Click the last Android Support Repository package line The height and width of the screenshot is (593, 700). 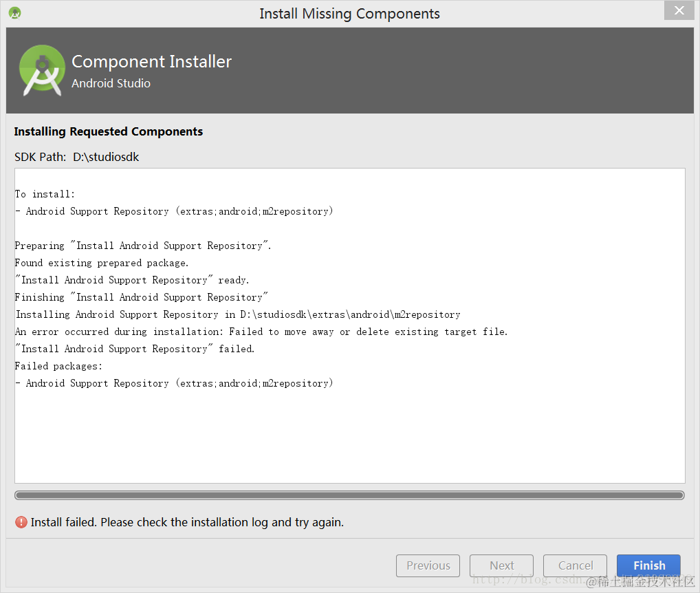coord(174,383)
